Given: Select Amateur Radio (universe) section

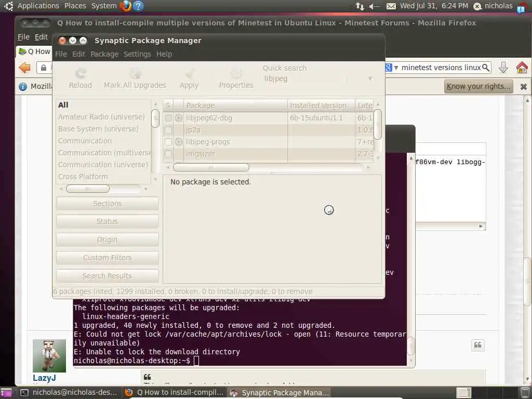Looking at the screenshot, I should pos(101,117).
